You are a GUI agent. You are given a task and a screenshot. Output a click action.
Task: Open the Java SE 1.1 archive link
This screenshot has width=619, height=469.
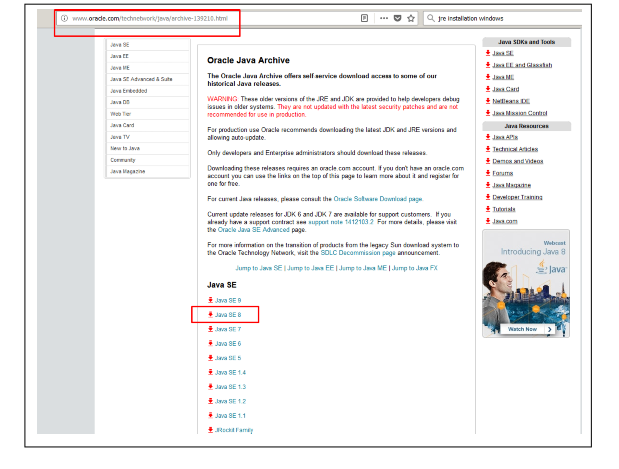click(230, 416)
